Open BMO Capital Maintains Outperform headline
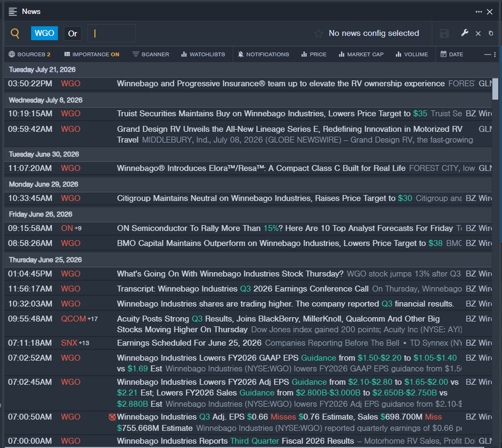Image resolution: width=502 pixels, height=448 pixels. 279,243
